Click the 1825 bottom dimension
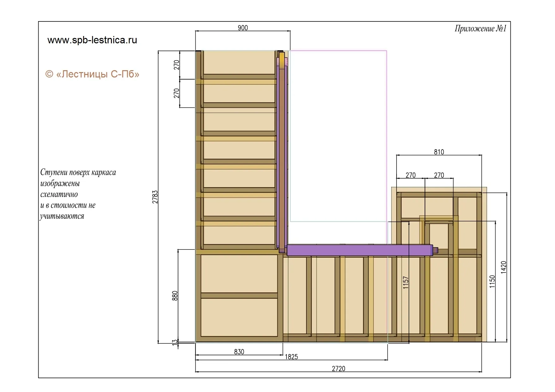 (x=291, y=357)
